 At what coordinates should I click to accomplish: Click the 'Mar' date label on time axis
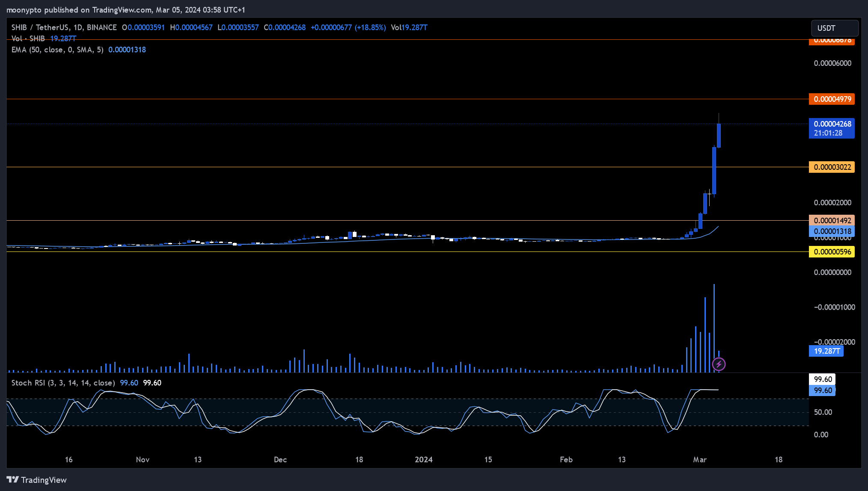700,460
